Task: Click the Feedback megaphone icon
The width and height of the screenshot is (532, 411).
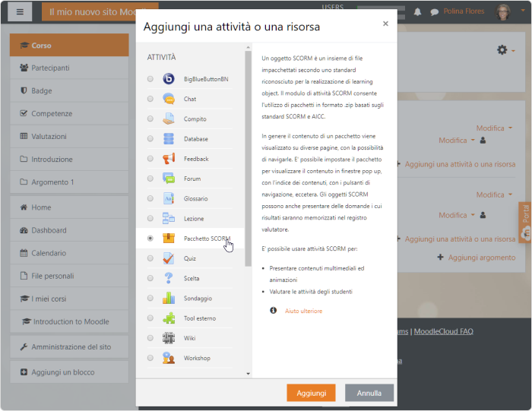Action: pos(169,158)
